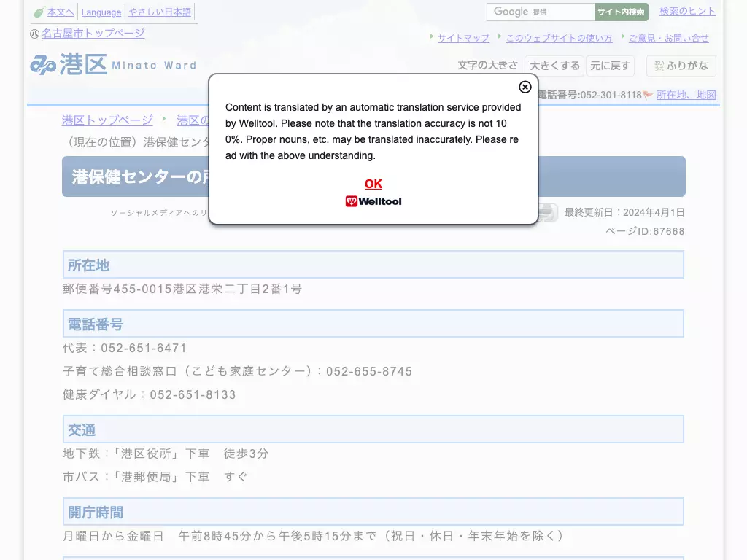Click the 子育て総合相談窓口 phone line
Screen dimensions: 747x560
pyautogui.click(x=237, y=371)
